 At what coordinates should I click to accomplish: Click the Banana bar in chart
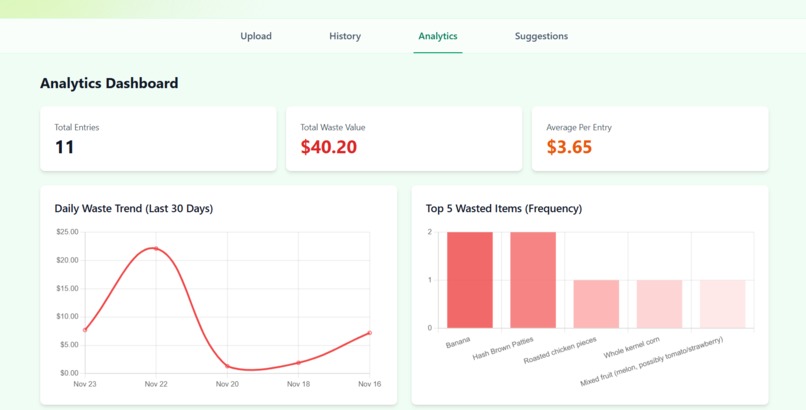pos(470,280)
